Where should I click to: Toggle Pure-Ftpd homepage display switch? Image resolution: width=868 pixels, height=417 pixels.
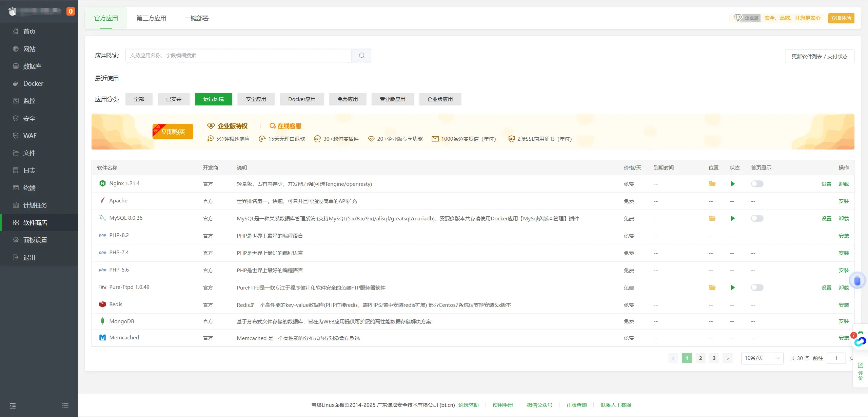[757, 287]
